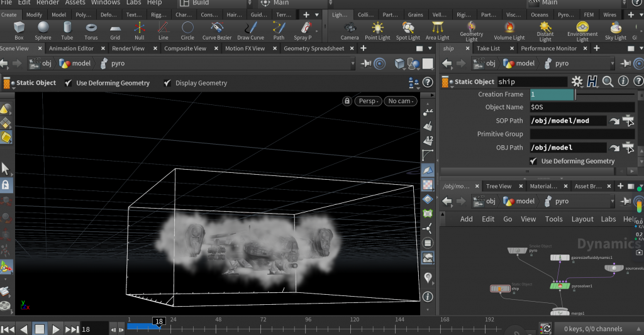Select the Line shelf tool

(x=163, y=31)
